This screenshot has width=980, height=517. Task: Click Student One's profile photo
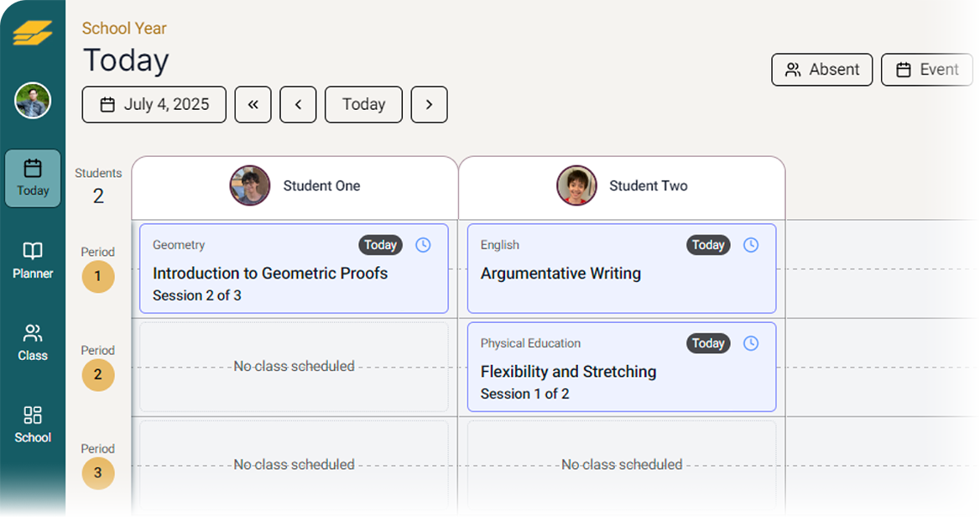coord(250,185)
